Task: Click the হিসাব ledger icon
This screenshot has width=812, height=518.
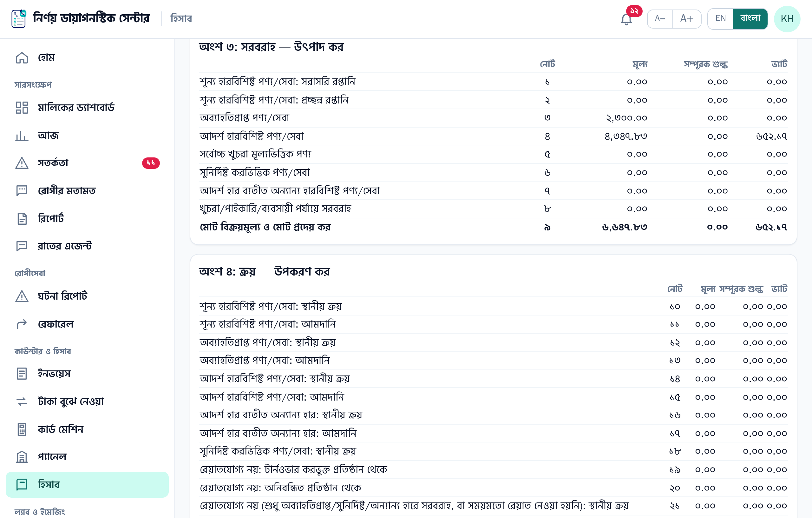Action: pos(22,485)
